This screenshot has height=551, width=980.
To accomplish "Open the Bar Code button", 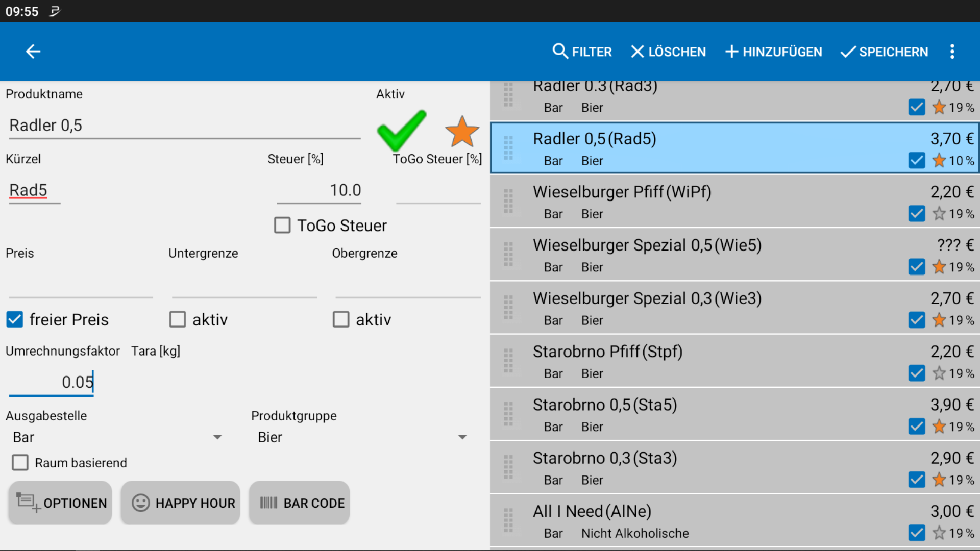I will [x=300, y=503].
